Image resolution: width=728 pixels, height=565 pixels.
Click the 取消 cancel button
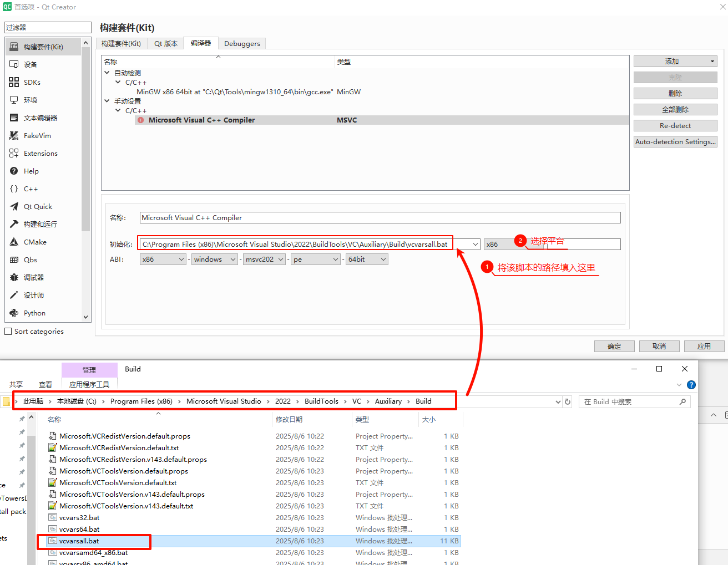(659, 346)
